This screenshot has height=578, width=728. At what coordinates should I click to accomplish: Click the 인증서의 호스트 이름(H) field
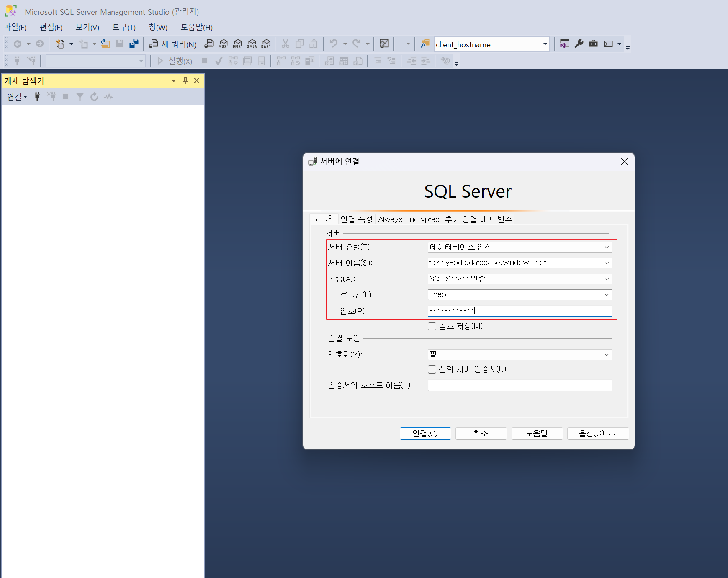(520, 385)
